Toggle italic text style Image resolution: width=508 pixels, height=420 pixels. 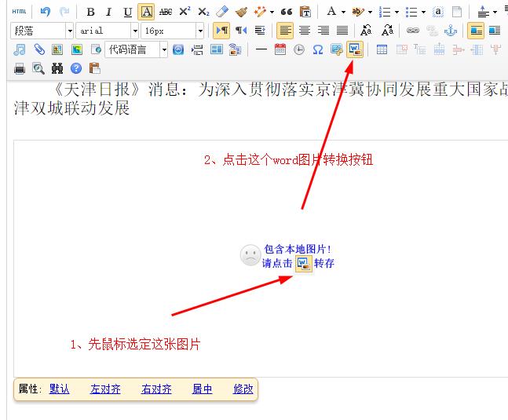[109, 12]
